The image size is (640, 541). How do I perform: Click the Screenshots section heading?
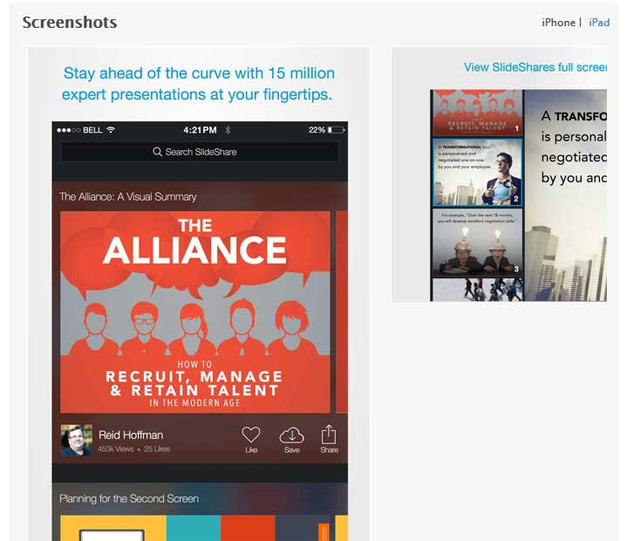click(x=69, y=22)
